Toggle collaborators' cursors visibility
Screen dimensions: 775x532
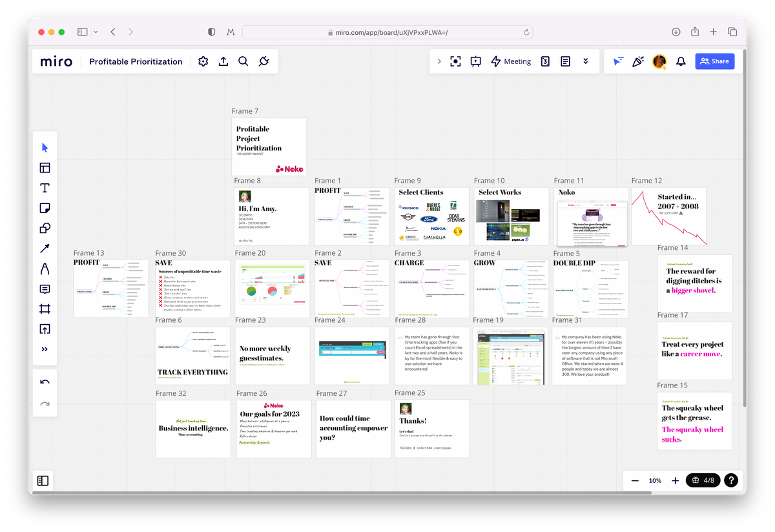coord(618,61)
